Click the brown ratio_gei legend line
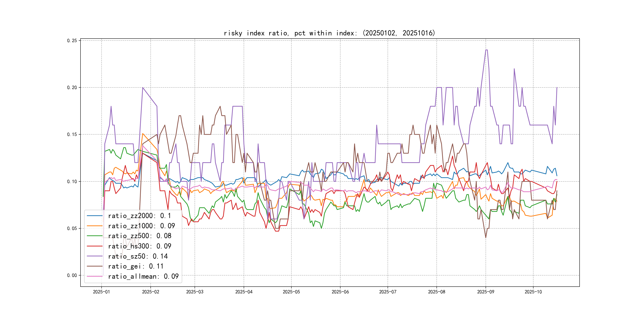Screen dimensions: 644x322 pyautogui.click(x=95, y=266)
